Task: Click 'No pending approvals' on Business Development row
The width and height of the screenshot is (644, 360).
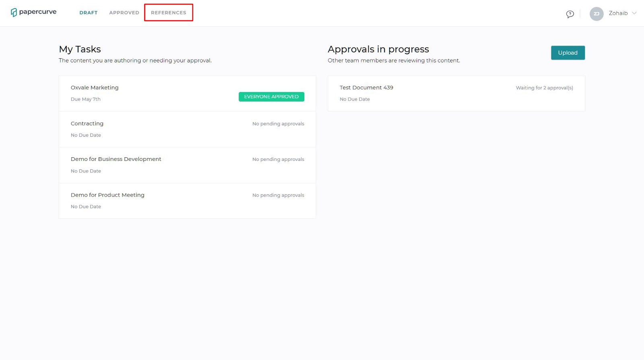Action: click(x=278, y=160)
